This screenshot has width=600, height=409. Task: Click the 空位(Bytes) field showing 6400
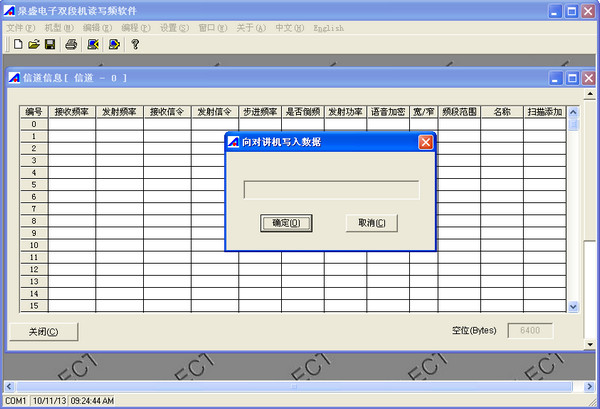tap(530, 331)
